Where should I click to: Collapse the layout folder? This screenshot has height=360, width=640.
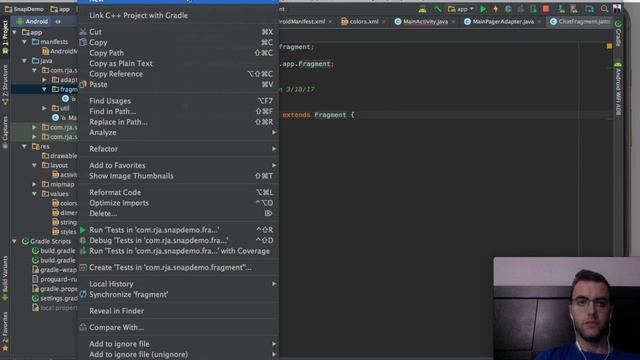coord(34,165)
